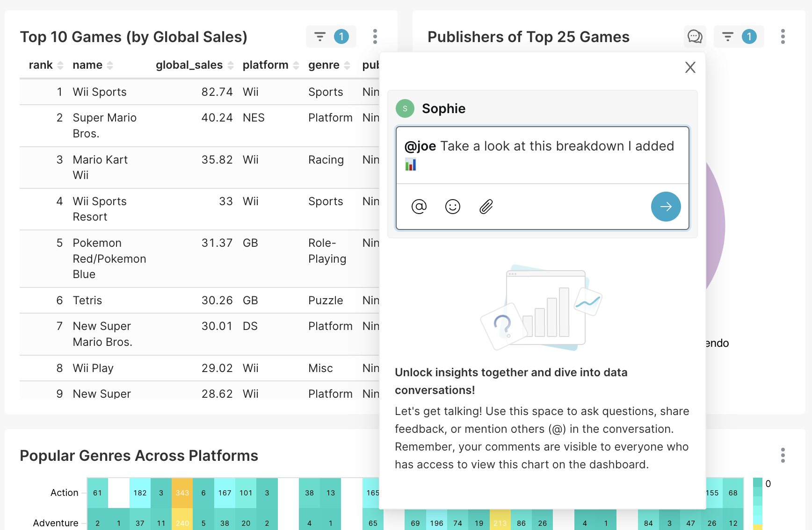Open comments icon on Publishers card
Screen dimensions: 812x530
[695, 36]
